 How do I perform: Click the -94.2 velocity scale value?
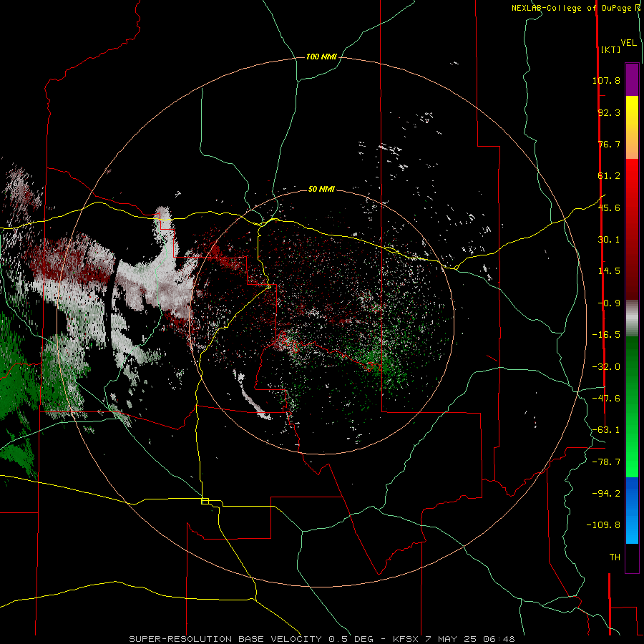(606, 494)
